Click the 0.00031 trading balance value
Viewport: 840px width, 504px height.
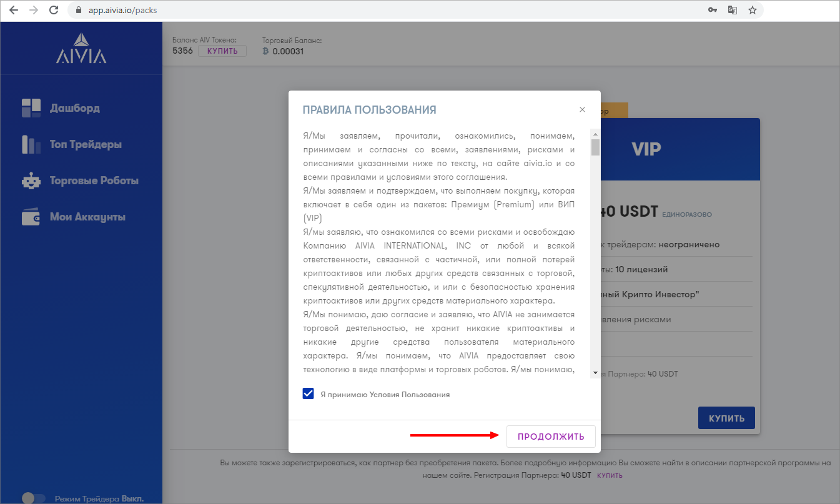coord(288,51)
